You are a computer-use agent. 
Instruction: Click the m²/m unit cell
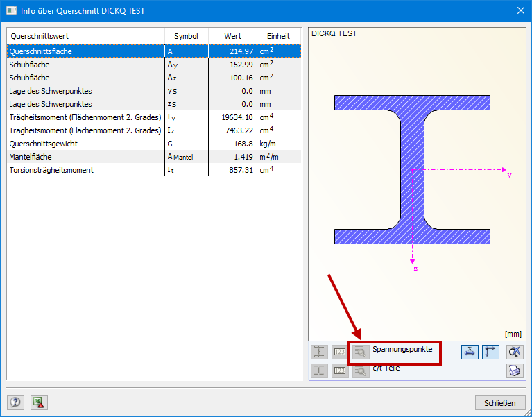279,157
